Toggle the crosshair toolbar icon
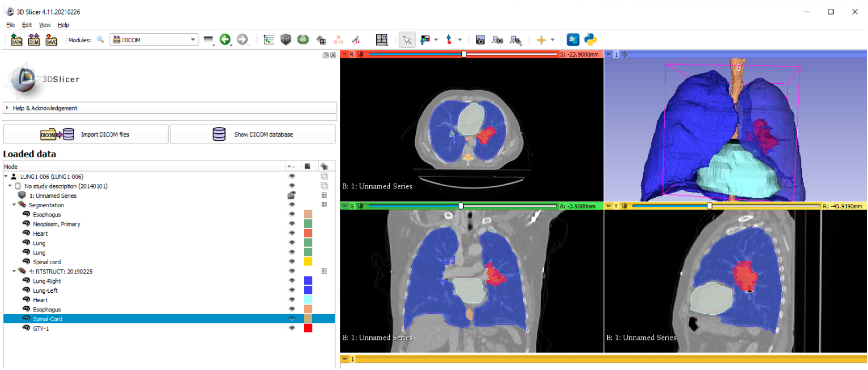 coord(541,40)
